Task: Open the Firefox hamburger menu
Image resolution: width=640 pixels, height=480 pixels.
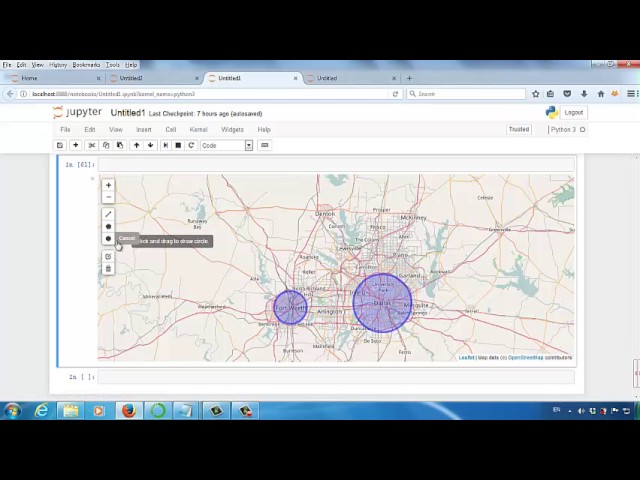Action: [x=631, y=94]
